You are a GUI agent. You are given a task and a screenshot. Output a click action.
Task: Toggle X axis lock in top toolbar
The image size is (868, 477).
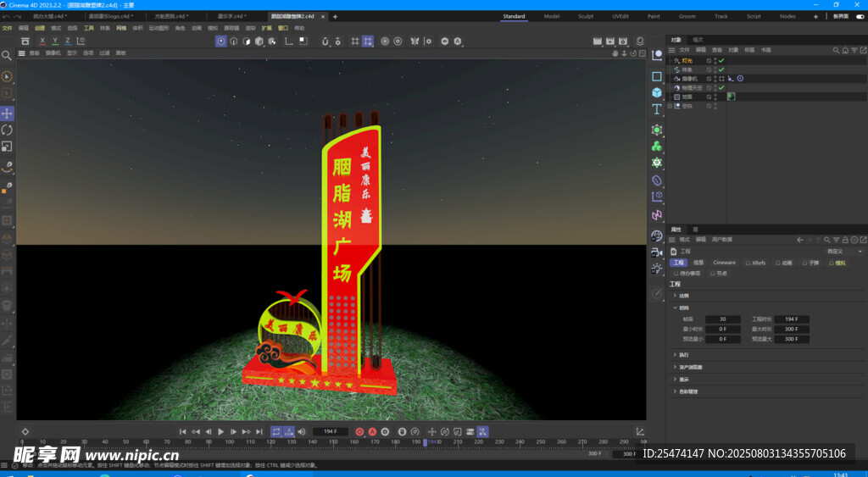(42, 41)
